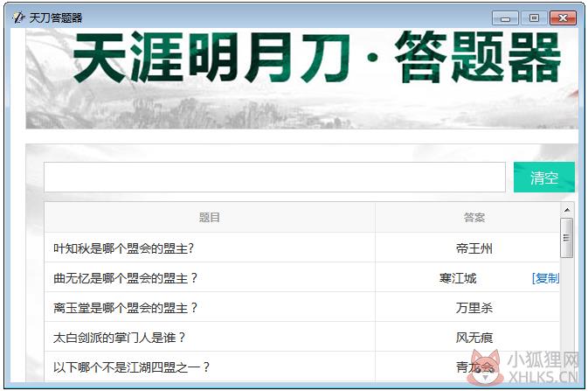
Task: Click the answer 风无痕
Action: [x=474, y=338]
